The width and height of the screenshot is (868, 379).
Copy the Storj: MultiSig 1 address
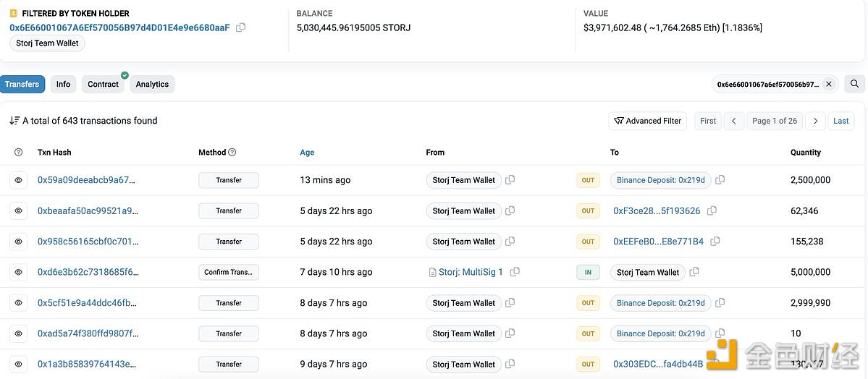pyautogui.click(x=515, y=272)
